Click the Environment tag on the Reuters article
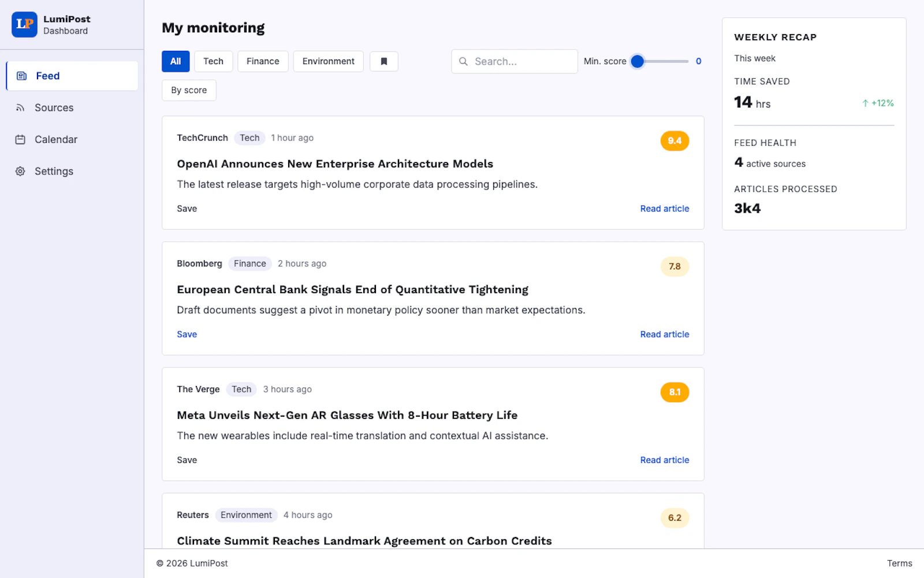 point(246,515)
